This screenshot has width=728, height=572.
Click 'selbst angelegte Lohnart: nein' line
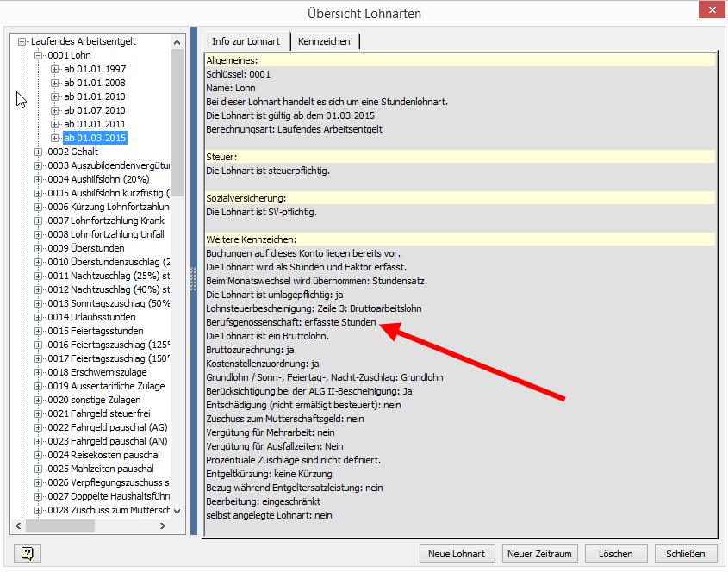pyautogui.click(x=270, y=515)
